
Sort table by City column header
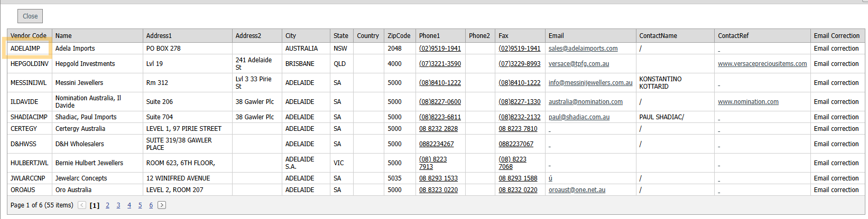pyautogui.click(x=291, y=36)
